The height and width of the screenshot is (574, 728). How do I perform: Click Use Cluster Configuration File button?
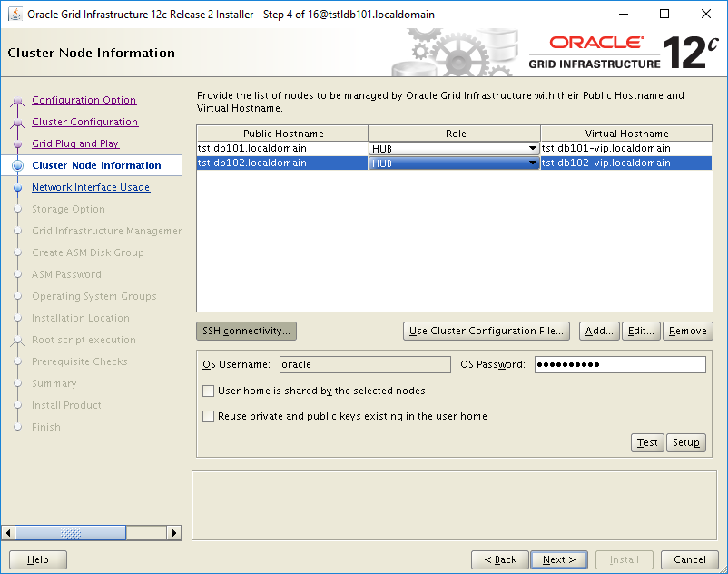click(x=487, y=331)
